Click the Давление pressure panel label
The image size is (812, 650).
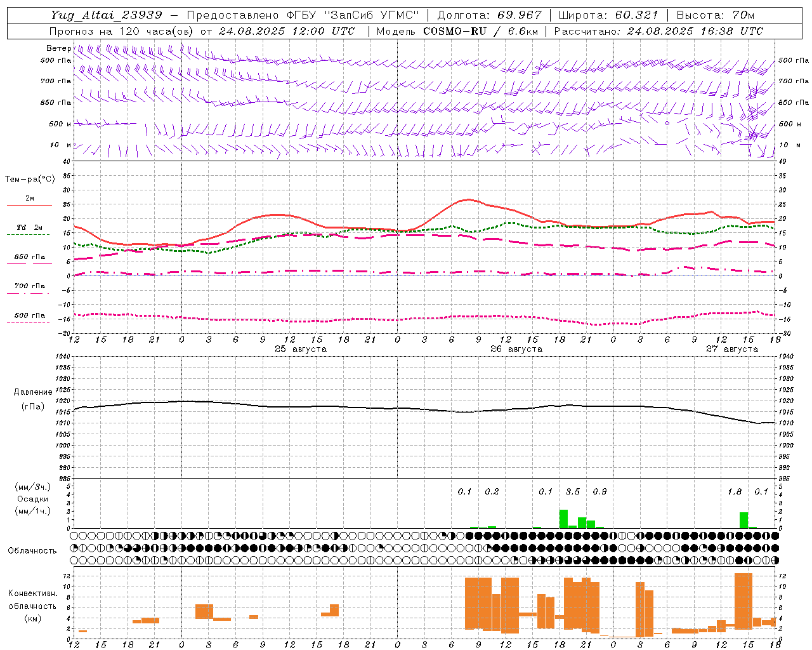click(33, 392)
